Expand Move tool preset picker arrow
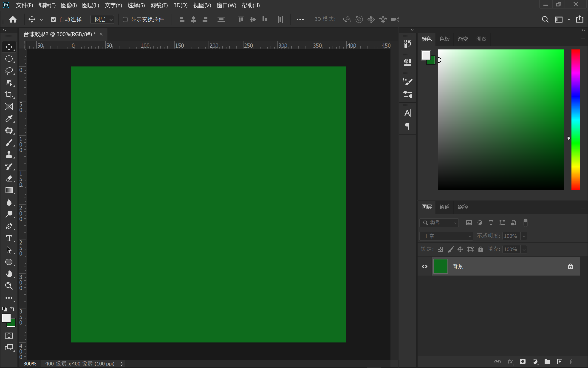 (42, 20)
